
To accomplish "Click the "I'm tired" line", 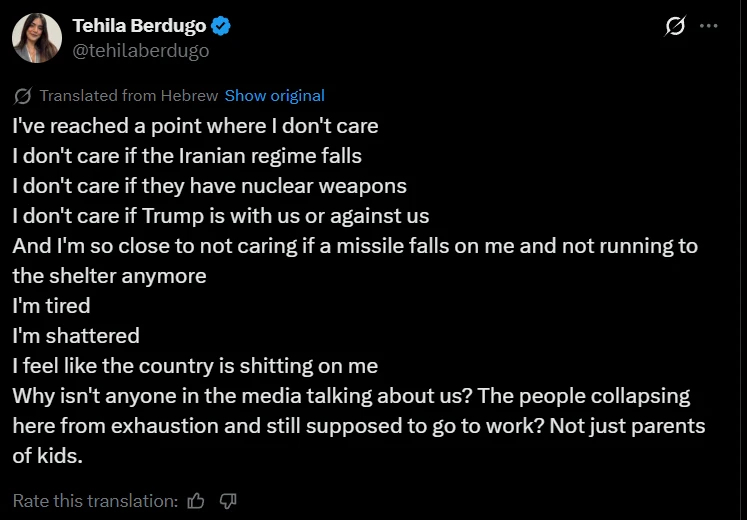I will [51, 305].
